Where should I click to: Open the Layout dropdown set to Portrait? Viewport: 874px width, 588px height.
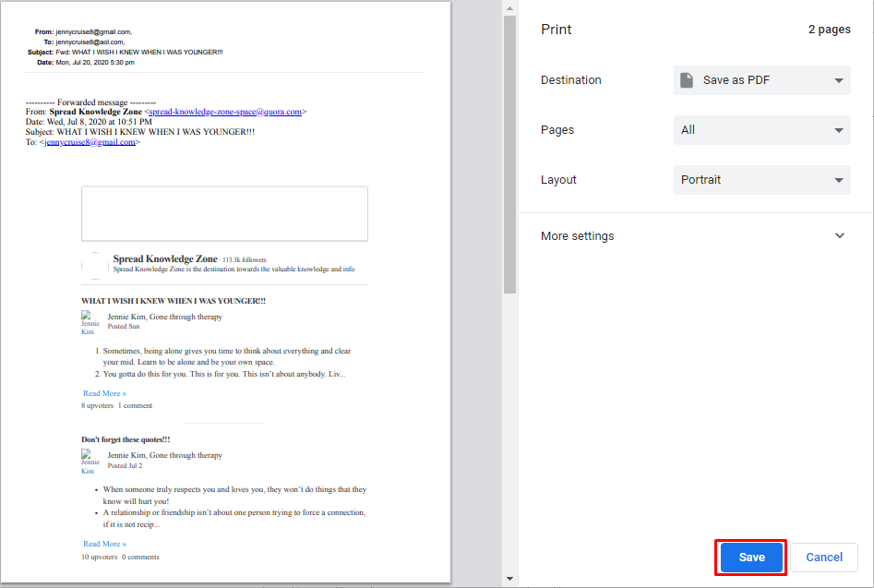pyautogui.click(x=762, y=179)
